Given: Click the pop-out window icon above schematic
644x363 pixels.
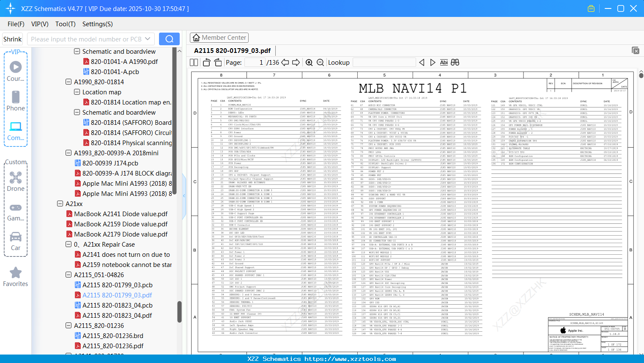Looking at the screenshot, I should tap(636, 50).
